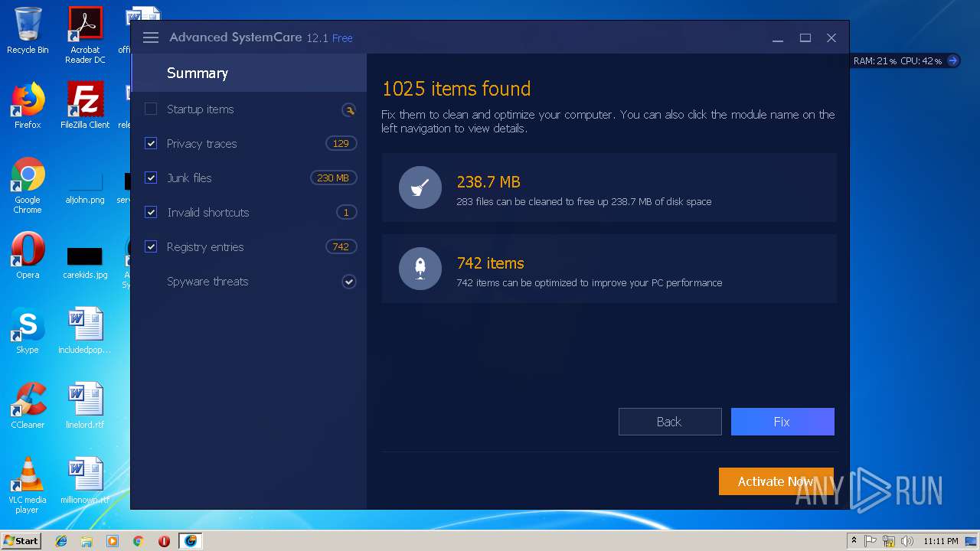Select the aljohn.png file on desktop
The height and width of the screenshot is (551, 980).
click(85, 188)
